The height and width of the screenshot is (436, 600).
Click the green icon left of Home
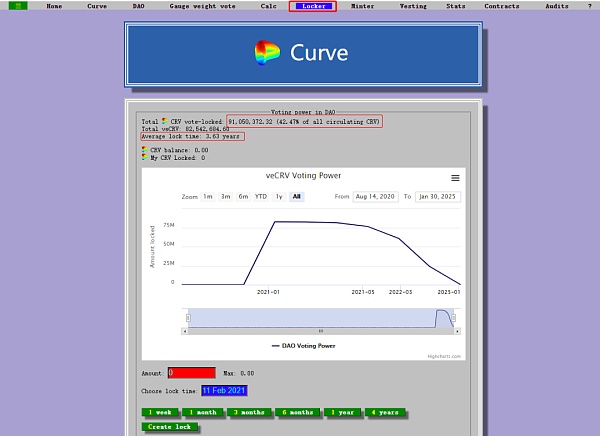pos(22,6)
